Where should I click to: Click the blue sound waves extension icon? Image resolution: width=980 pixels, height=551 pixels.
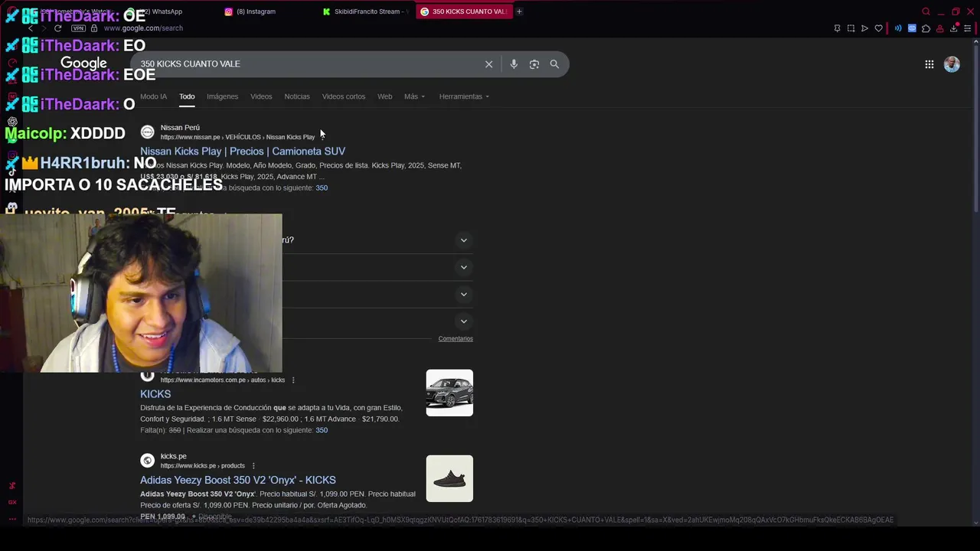[x=898, y=28]
